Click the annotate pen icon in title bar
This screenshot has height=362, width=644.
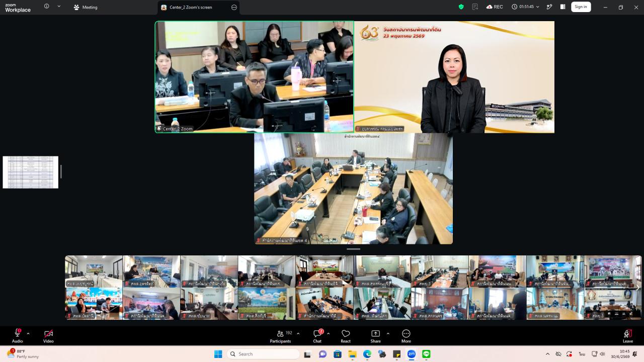click(549, 7)
